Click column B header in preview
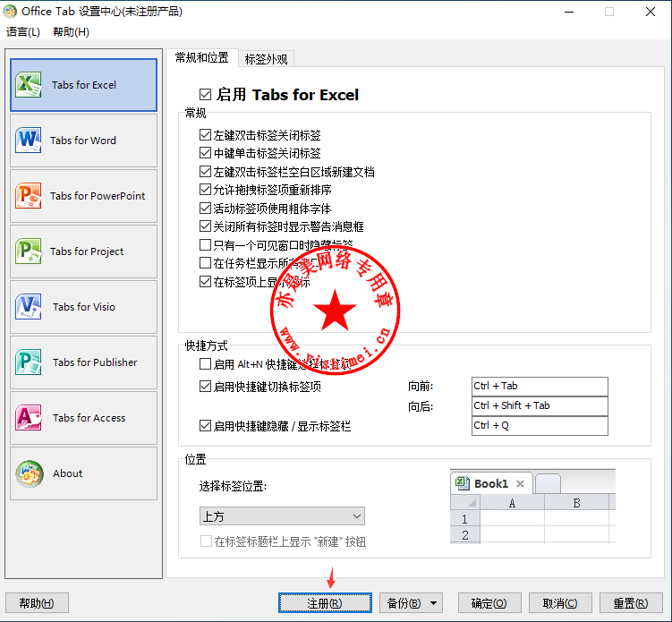This screenshot has width=672, height=622. pyautogui.click(x=577, y=503)
